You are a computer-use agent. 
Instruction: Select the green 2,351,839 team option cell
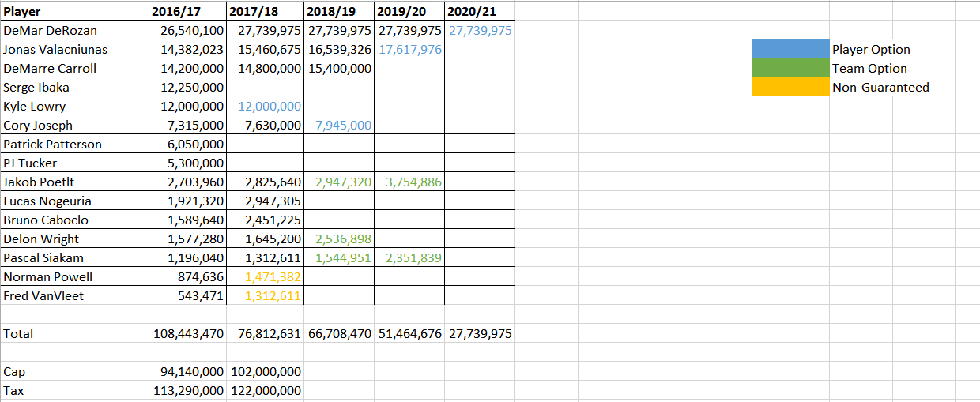[x=409, y=257]
